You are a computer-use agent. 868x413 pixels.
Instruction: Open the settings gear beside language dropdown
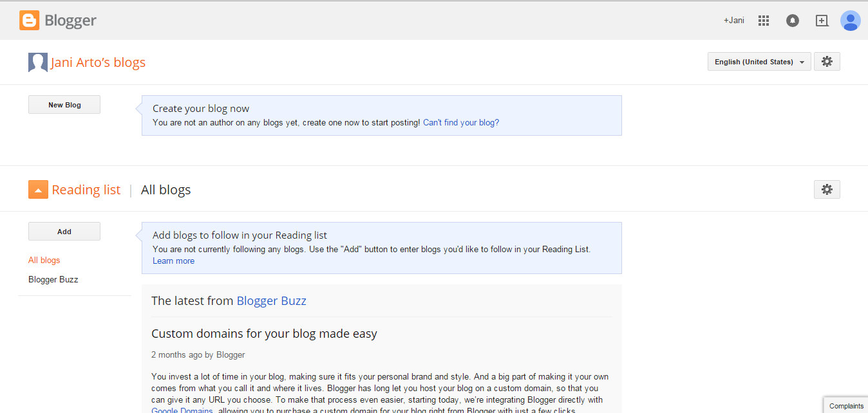pos(827,62)
